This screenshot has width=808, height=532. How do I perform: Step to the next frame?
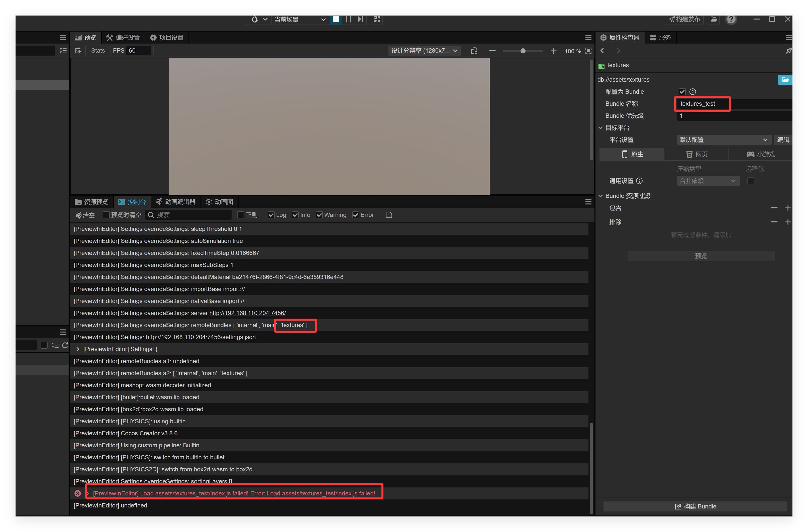click(360, 19)
